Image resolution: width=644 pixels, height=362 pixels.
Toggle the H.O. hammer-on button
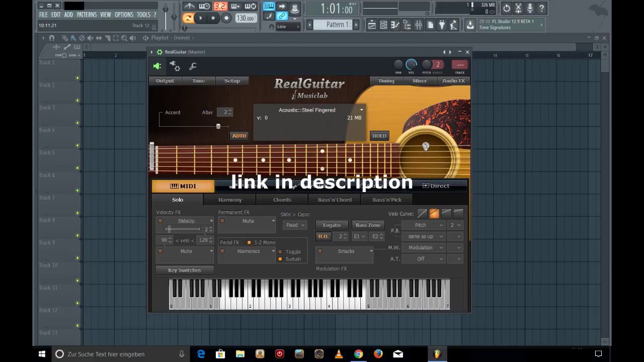pyautogui.click(x=324, y=236)
